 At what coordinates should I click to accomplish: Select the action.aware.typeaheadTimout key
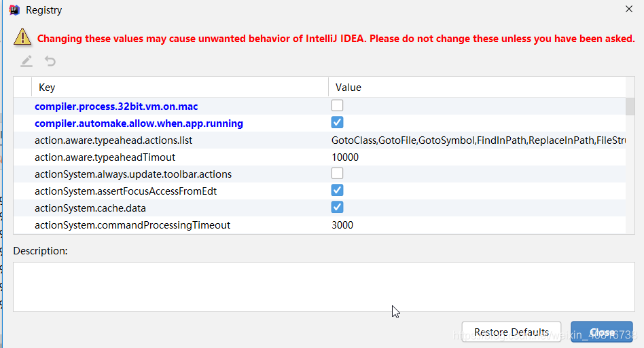coord(105,157)
